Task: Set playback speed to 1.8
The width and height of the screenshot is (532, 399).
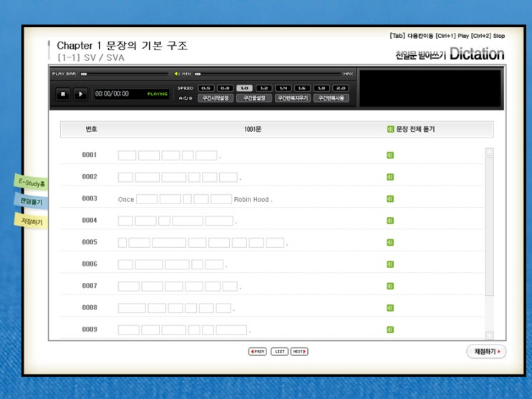Action: (321, 88)
